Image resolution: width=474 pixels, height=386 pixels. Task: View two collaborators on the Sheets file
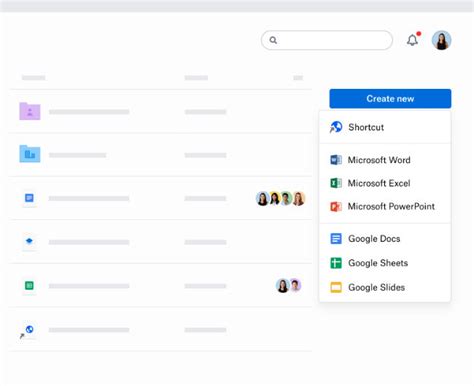289,286
